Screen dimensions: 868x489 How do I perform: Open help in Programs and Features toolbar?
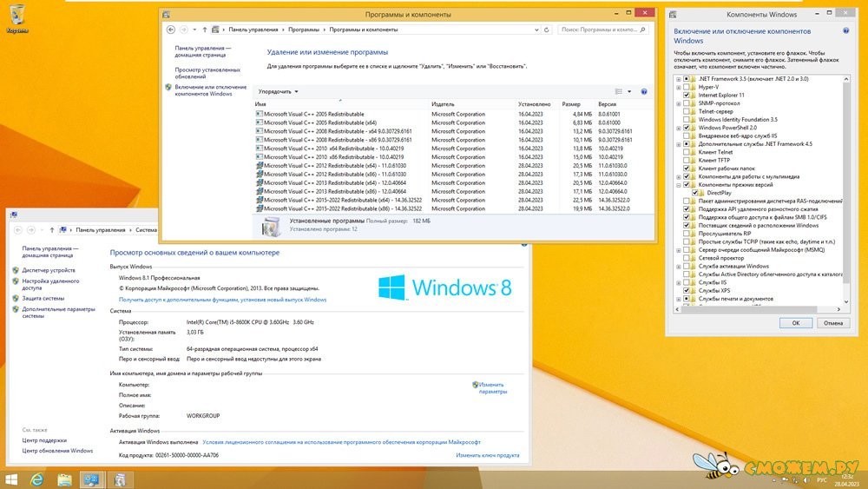tap(644, 92)
